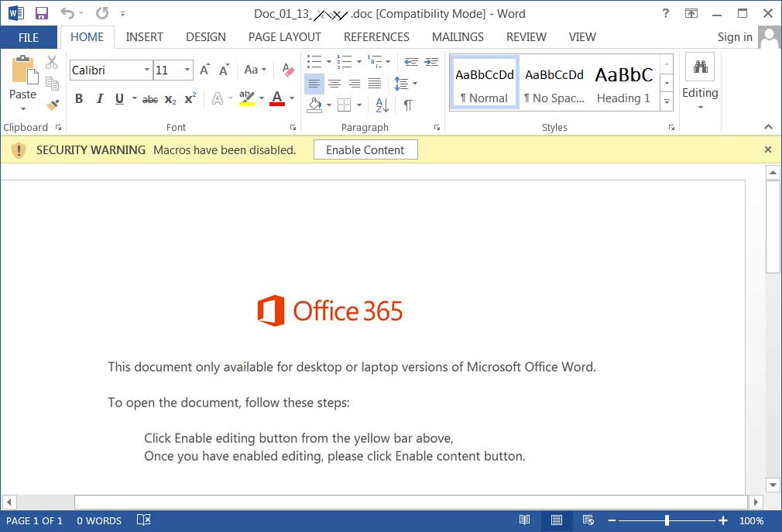Switch to Print Layout view

pos(557,520)
